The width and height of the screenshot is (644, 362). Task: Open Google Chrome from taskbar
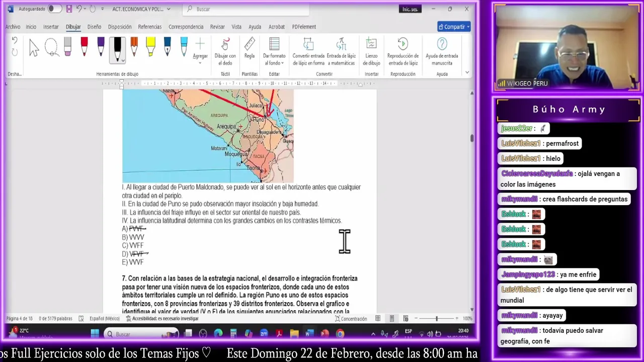pyautogui.click(x=340, y=334)
